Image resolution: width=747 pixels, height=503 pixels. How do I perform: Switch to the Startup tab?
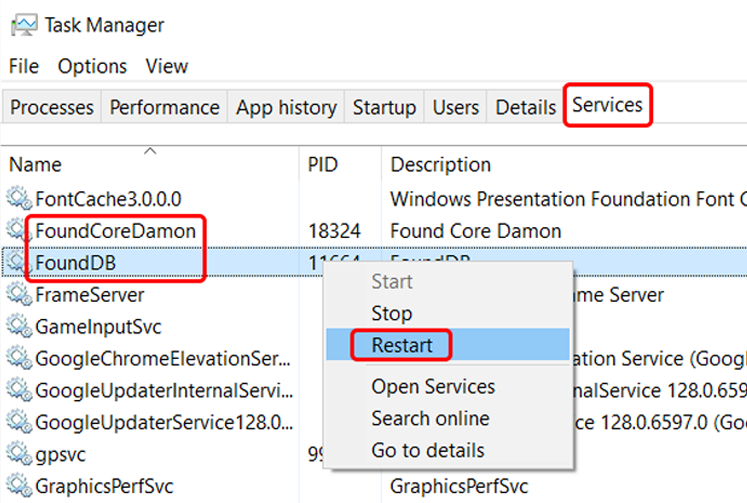[x=384, y=107]
